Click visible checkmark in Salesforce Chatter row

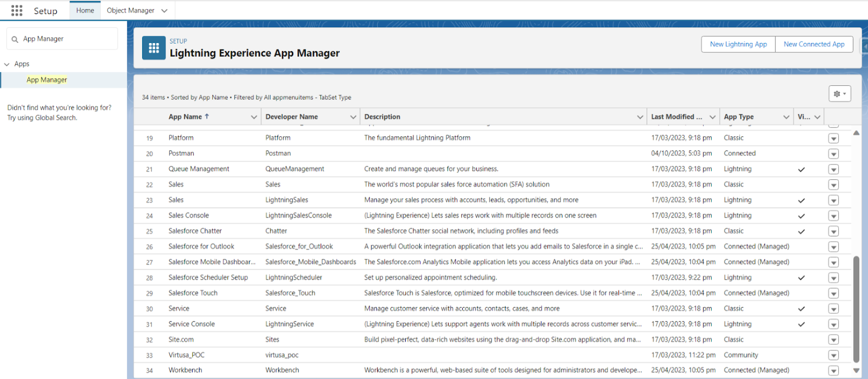click(x=801, y=231)
